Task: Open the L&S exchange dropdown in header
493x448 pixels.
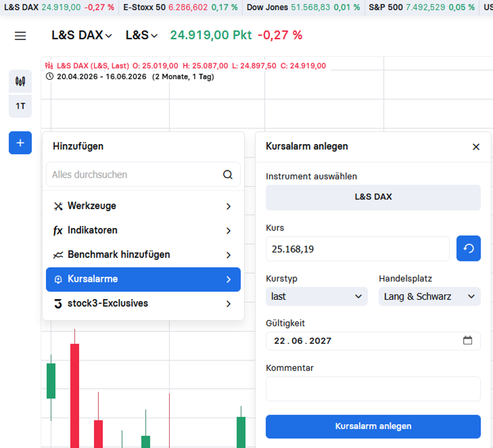Action: 142,35
